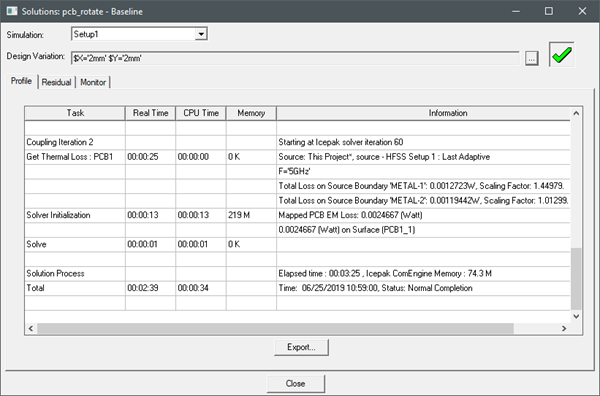Click the Memory column header
This screenshot has height=396, width=600.
click(251, 113)
